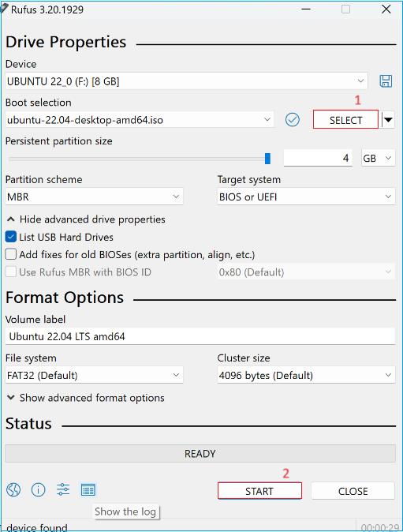Collapse Hide advanced drive properties
The width and height of the screenshot is (403, 532).
tap(86, 219)
